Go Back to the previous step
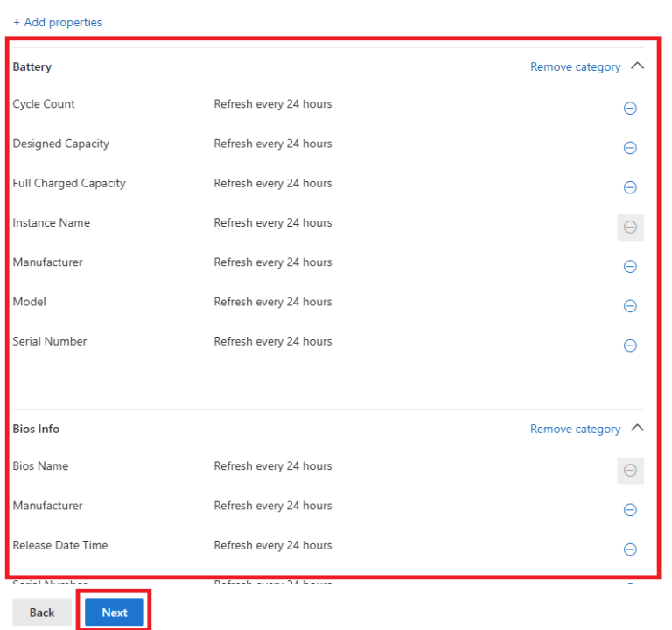The height and width of the screenshot is (630, 672). [42, 612]
